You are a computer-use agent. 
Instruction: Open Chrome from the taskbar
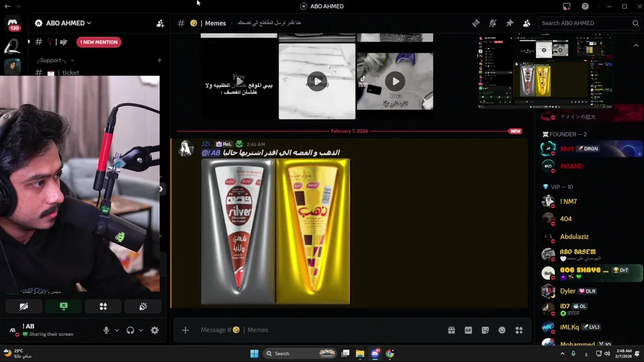point(390,353)
